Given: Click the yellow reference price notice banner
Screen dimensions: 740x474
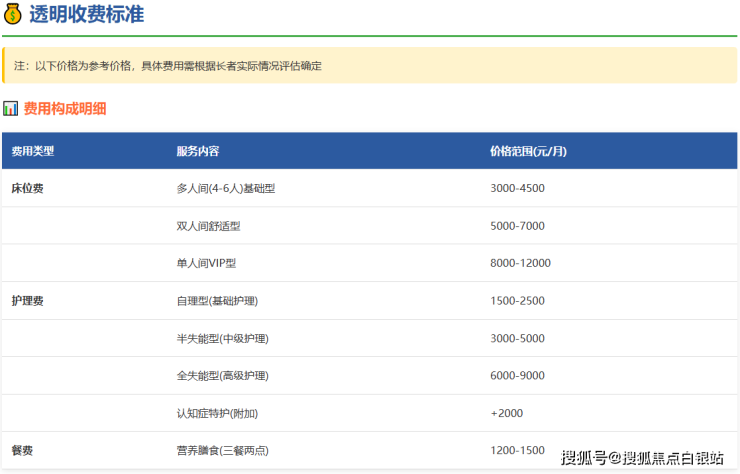Looking at the screenshot, I should tap(369, 65).
